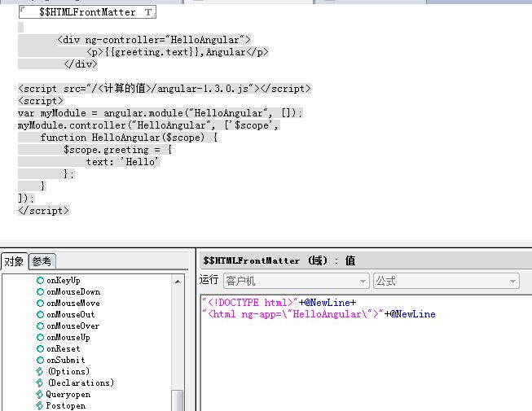Click the text type icon in $$HTMLFrontMatter field

148,12
